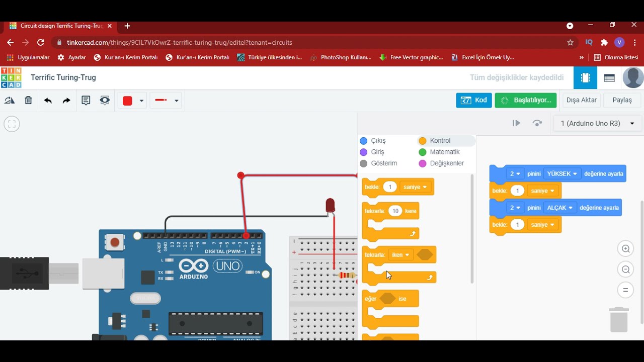This screenshot has width=644, height=362.
Task: Switch to circuit view icon
Action: point(585,78)
